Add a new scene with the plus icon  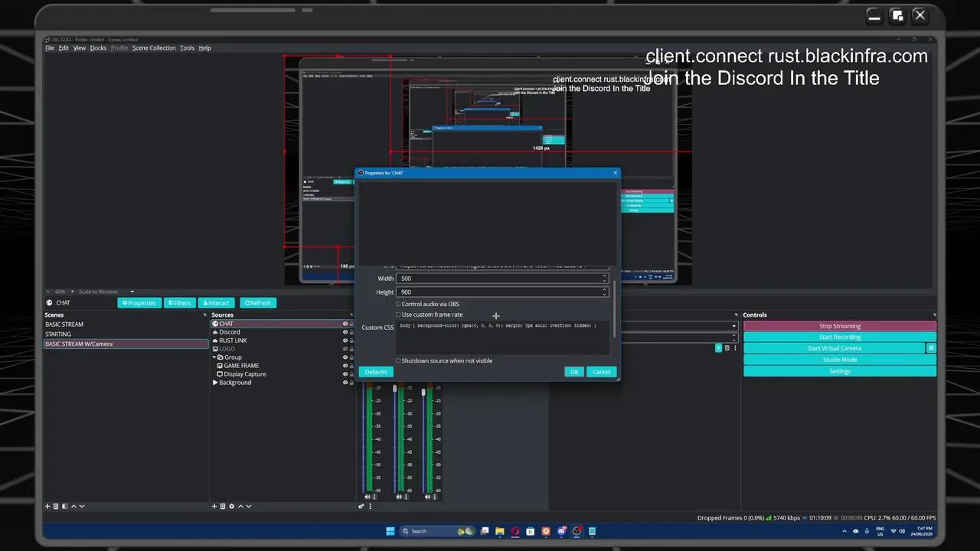[x=47, y=506]
